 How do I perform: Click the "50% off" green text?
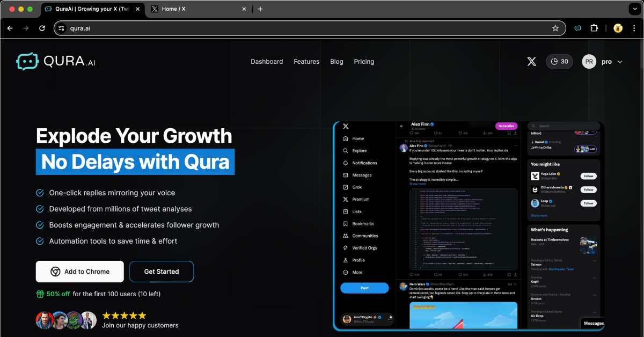tap(58, 294)
